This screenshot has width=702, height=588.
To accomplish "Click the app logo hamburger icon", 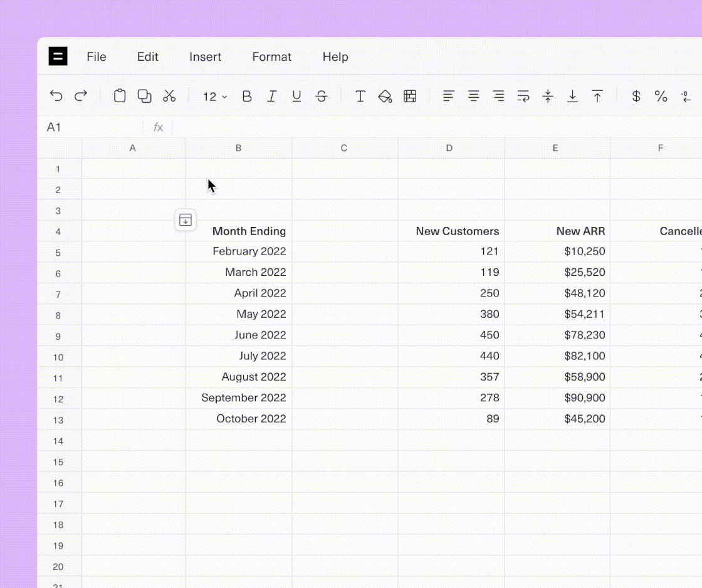I will [58, 56].
